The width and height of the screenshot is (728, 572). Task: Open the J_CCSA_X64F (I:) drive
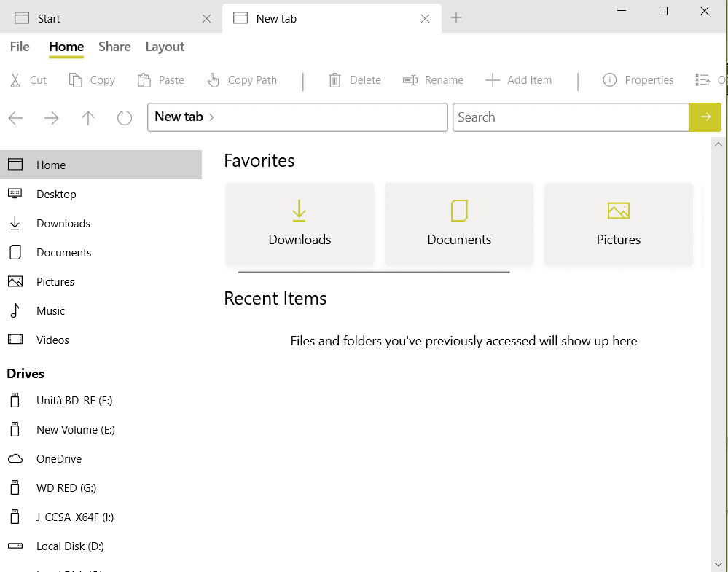101,517
